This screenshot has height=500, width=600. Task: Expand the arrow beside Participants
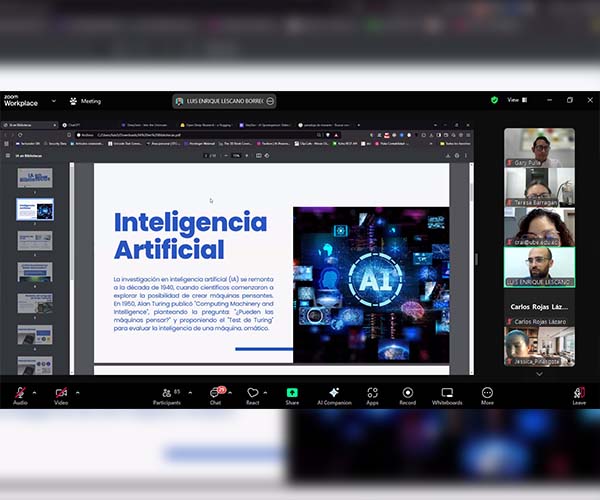pos(190,393)
